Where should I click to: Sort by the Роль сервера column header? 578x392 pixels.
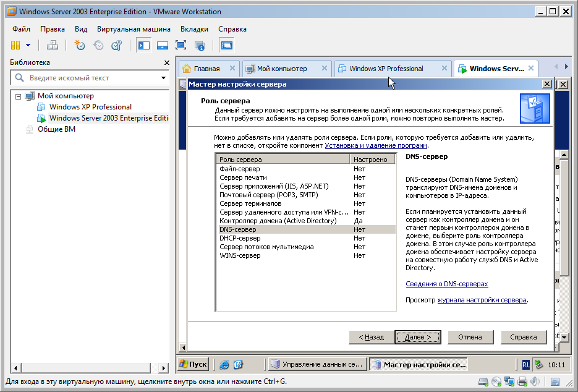click(283, 160)
